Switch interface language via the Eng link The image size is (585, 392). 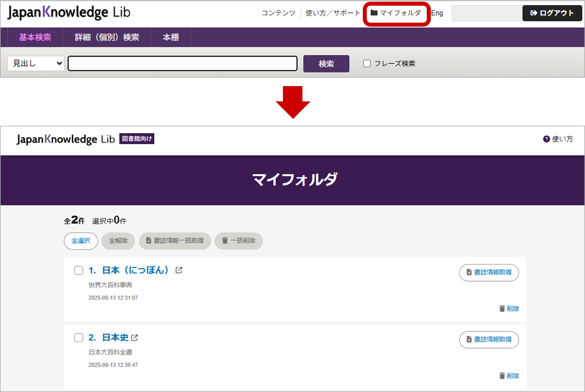click(x=437, y=12)
